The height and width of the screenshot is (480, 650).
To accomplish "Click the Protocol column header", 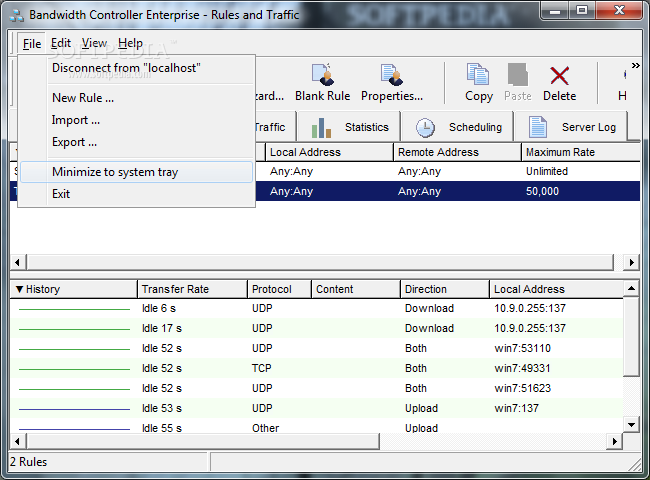I will click(x=279, y=289).
